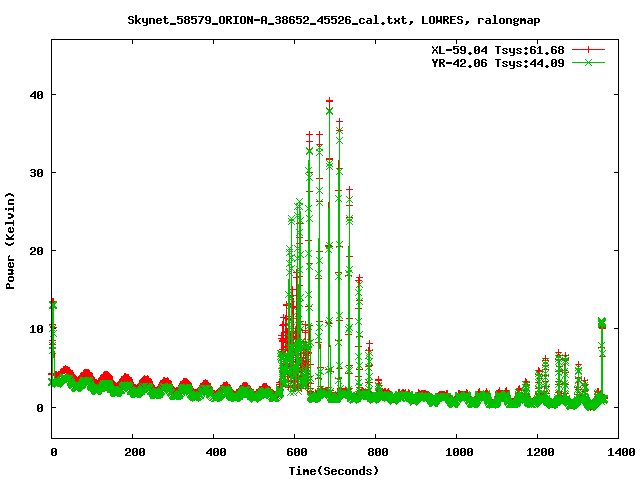Click the x-axis tick label 1200
This screenshot has height=480, width=640.
[x=540, y=452]
